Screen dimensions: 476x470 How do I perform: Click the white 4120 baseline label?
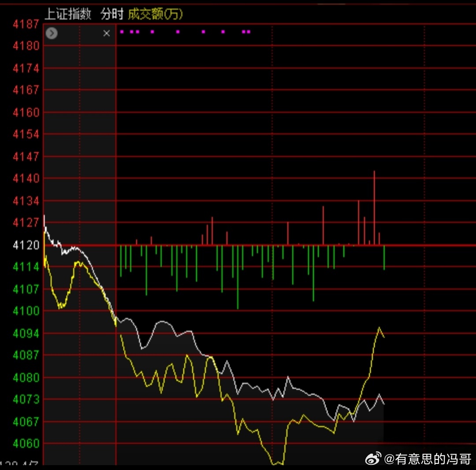click(x=26, y=245)
